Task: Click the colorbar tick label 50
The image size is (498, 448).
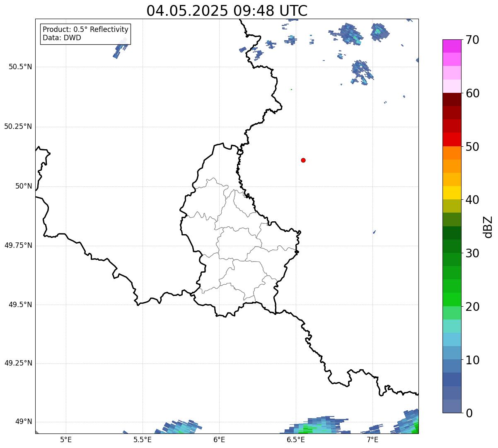Action: click(472, 147)
